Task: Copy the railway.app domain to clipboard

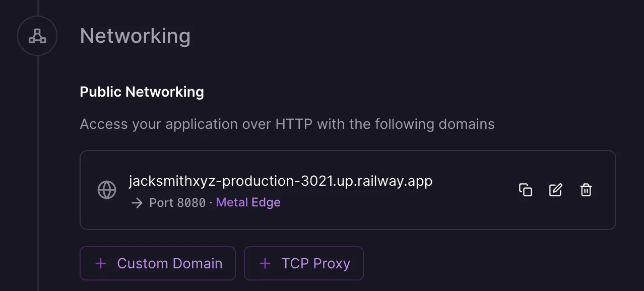Action: coord(525,190)
